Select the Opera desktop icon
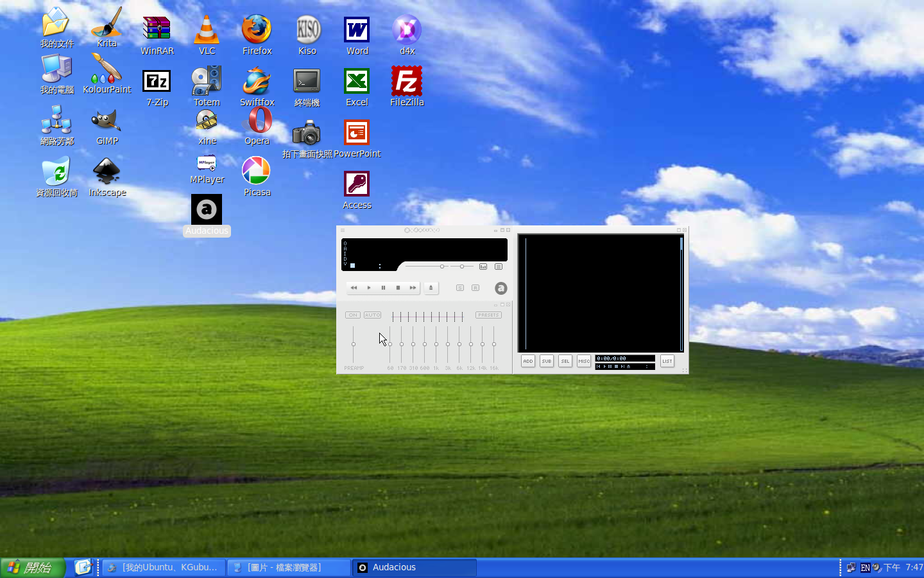This screenshot has width=924, height=578. pos(259,125)
